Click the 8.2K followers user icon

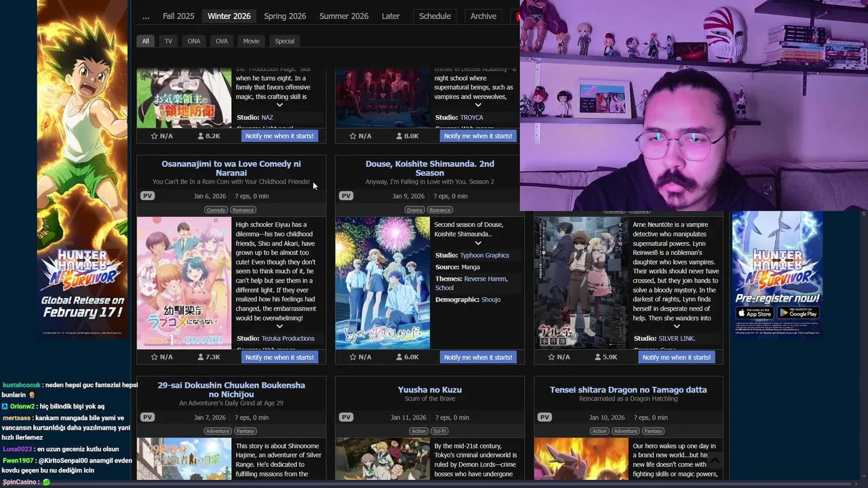point(201,136)
